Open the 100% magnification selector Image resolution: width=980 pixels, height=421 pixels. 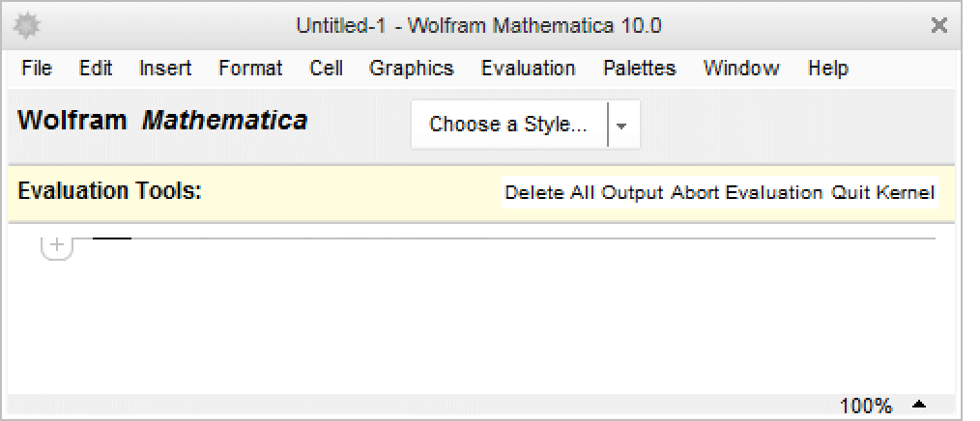pyautogui.click(x=866, y=407)
